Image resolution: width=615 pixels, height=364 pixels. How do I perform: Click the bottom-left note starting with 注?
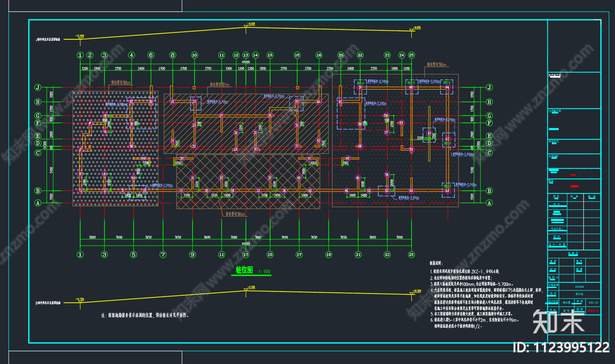(145, 315)
